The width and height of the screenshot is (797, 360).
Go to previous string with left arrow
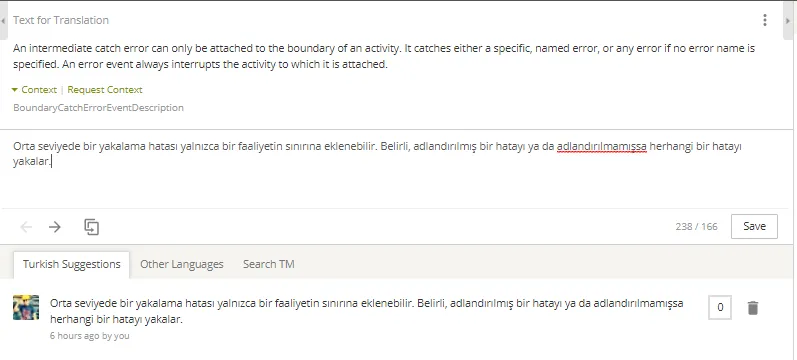pos(26,227)
